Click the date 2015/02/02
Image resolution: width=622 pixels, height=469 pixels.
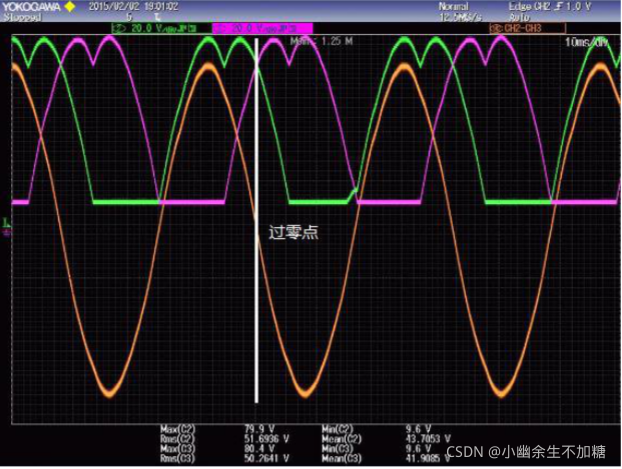point(113,6)
